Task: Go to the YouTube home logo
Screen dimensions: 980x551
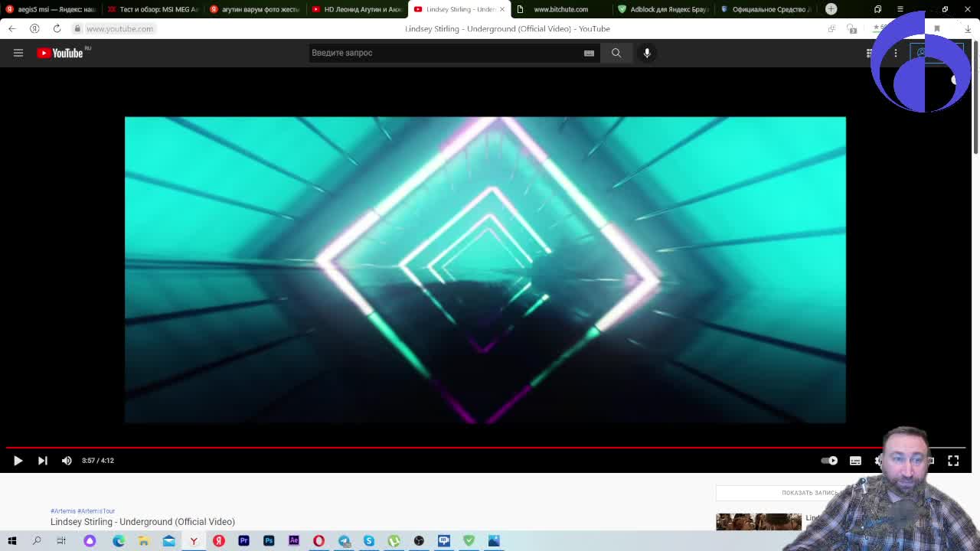Action: tap(60, 53)
